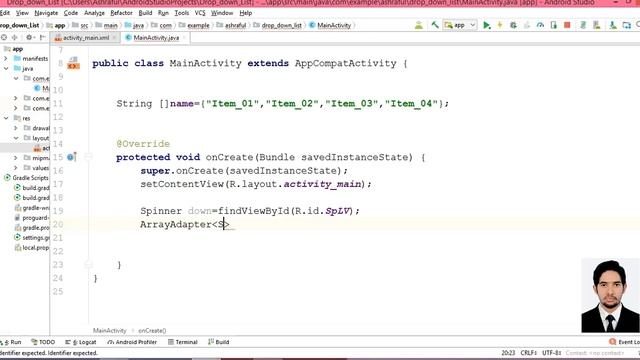The height and width of the screenshot is (360, 640).
Task: Open the Terminal tool window
Action: [x=183, y=342]
